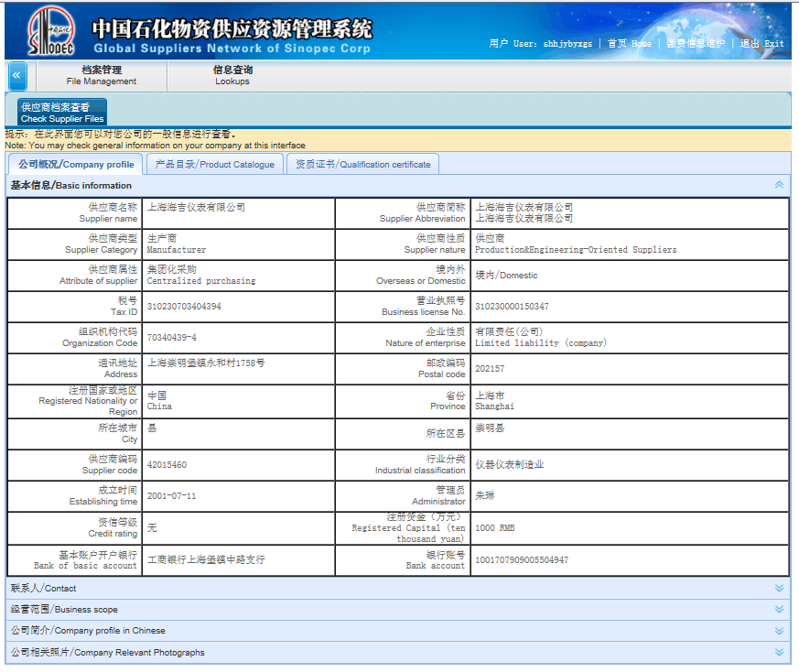Open the Lookups menu

(x=232, y=75)
